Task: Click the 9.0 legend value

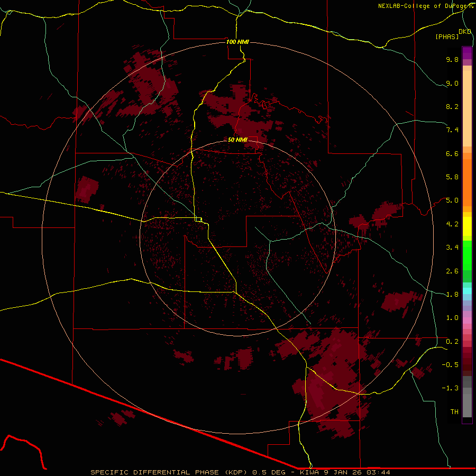Action: (x=452, y=83)
